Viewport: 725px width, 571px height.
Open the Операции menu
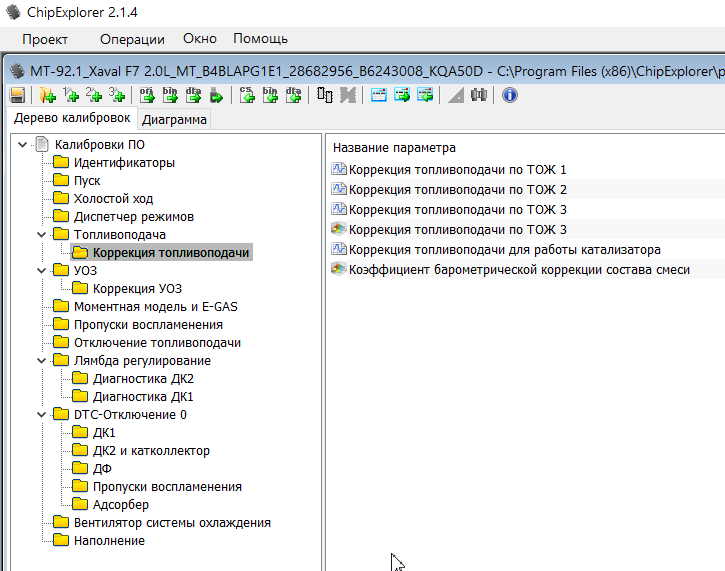click(x=132, y=39)
